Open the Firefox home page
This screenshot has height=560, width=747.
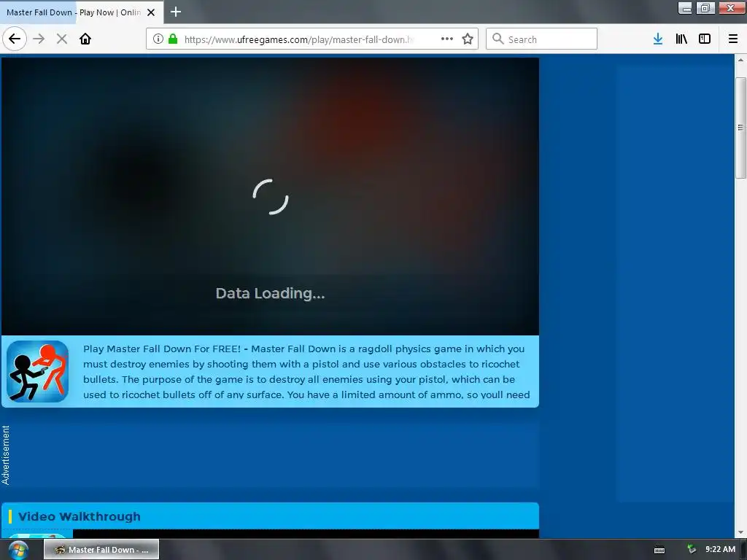[85, 39]
